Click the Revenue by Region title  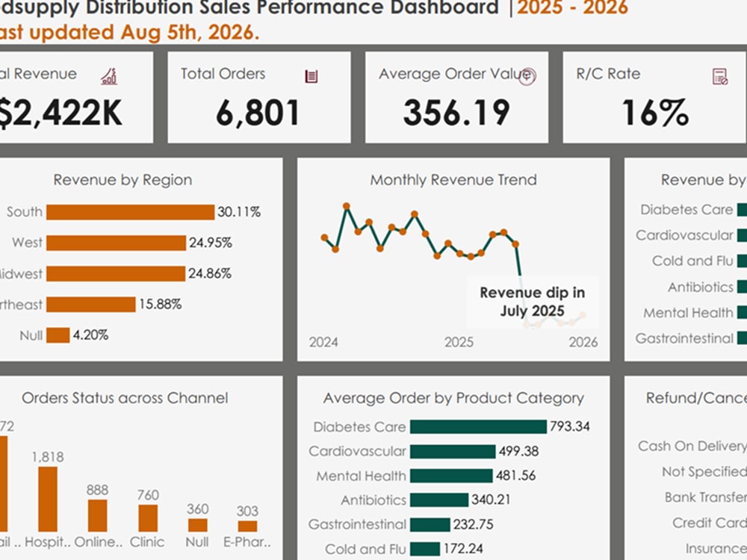pyautogui.click(x=123, y=180)
